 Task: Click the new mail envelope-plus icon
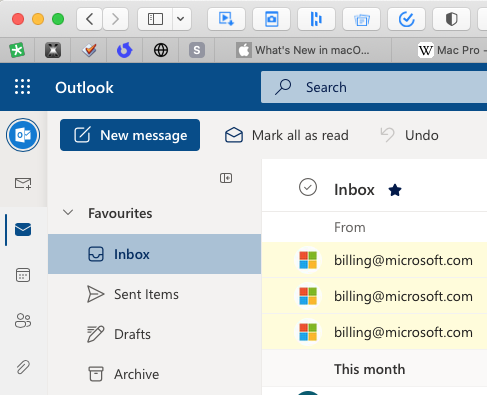[x=23, y=183]
